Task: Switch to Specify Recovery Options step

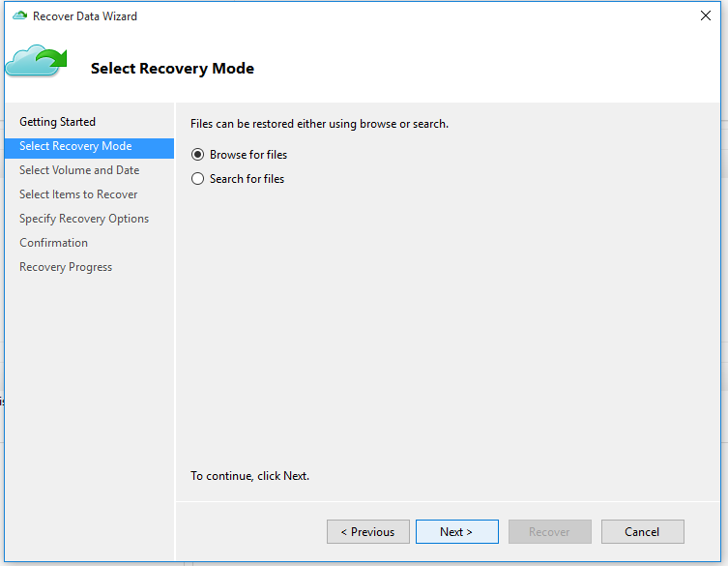Action: pyautogui.click(x=84, y=219)
